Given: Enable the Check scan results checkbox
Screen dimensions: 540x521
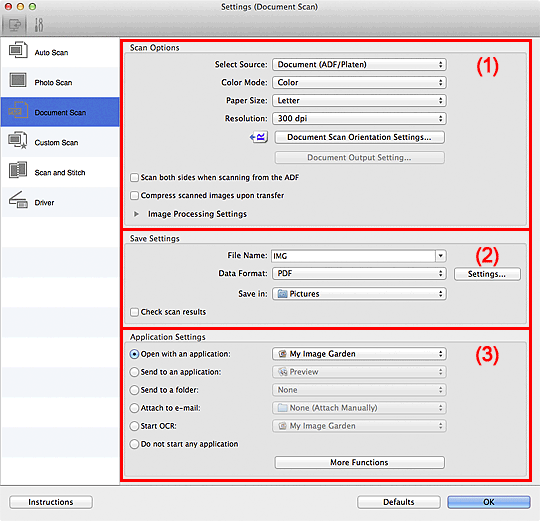Looking at the screenshot, I should point(134,312).
